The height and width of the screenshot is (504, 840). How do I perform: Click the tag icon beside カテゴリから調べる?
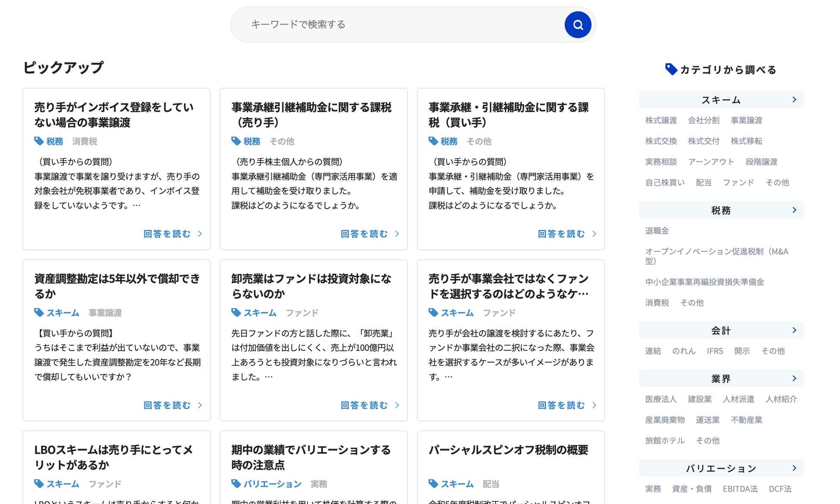pyautogui.click(x=671, y=69)
